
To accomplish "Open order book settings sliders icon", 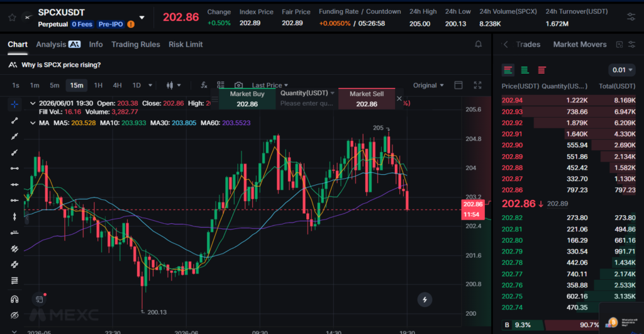I will coord(632,45).
